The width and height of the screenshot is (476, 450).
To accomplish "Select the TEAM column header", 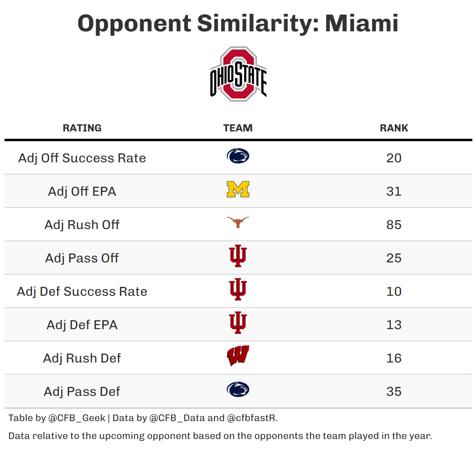I will (x=238, y=128).
